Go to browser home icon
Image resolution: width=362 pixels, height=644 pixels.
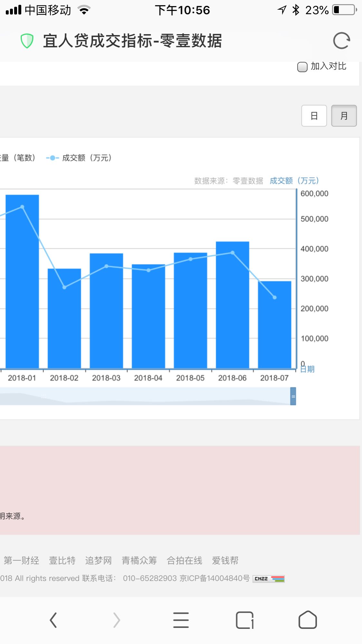coord(308,620)
